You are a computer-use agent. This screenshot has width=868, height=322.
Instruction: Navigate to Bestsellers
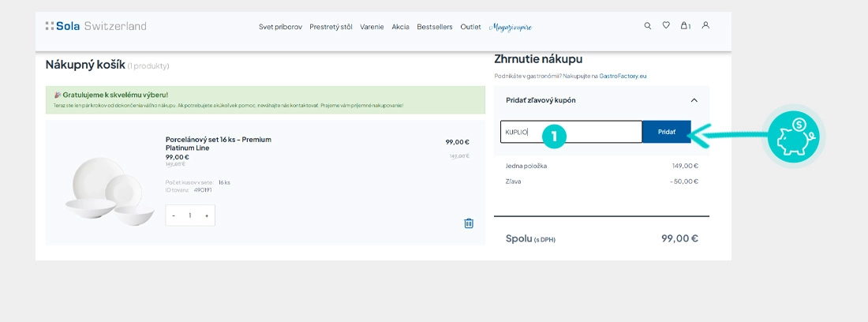point(435,27)
